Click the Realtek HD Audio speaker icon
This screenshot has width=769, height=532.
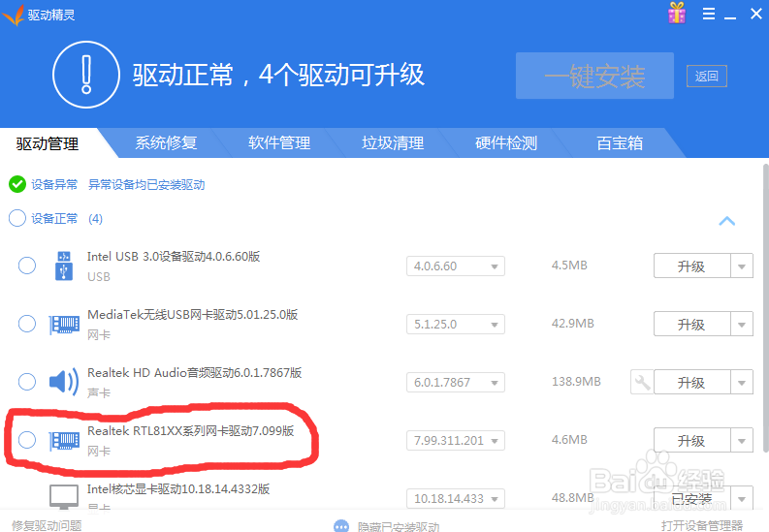tap(64, 382)
